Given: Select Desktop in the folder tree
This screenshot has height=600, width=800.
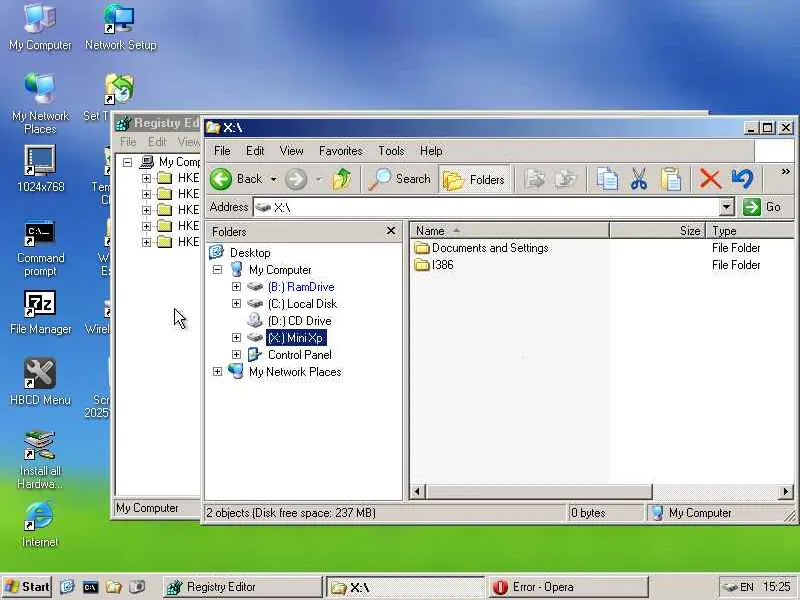Looking at the screenshot, I should (x=250, y=253).
